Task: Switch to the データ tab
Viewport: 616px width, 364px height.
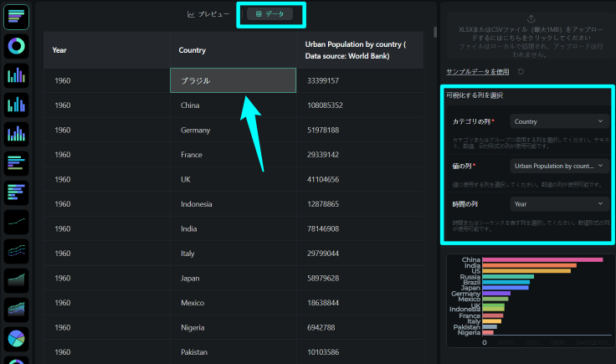Action: (x=269, y=14)
